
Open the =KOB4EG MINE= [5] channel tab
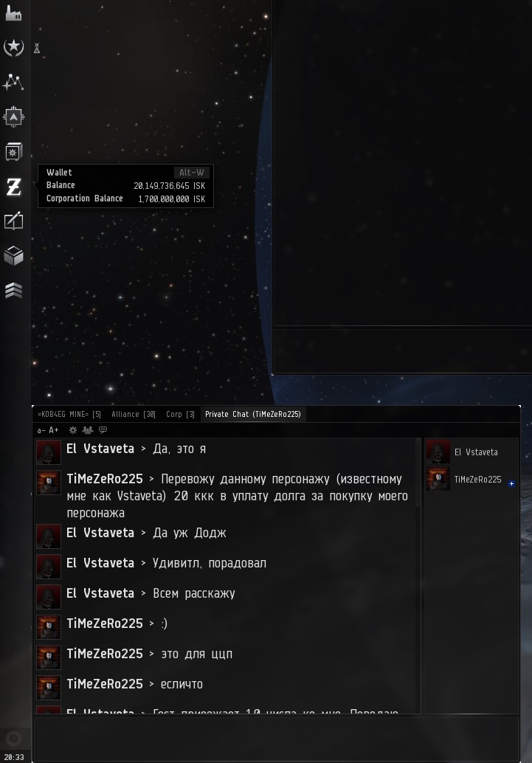(x=69, y=414)
